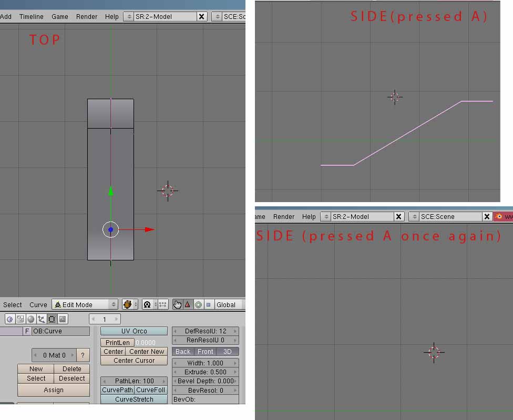Screen dimensions: 513x420
Task: Toggle the Front curve fill button
Action: coord(205,352)
